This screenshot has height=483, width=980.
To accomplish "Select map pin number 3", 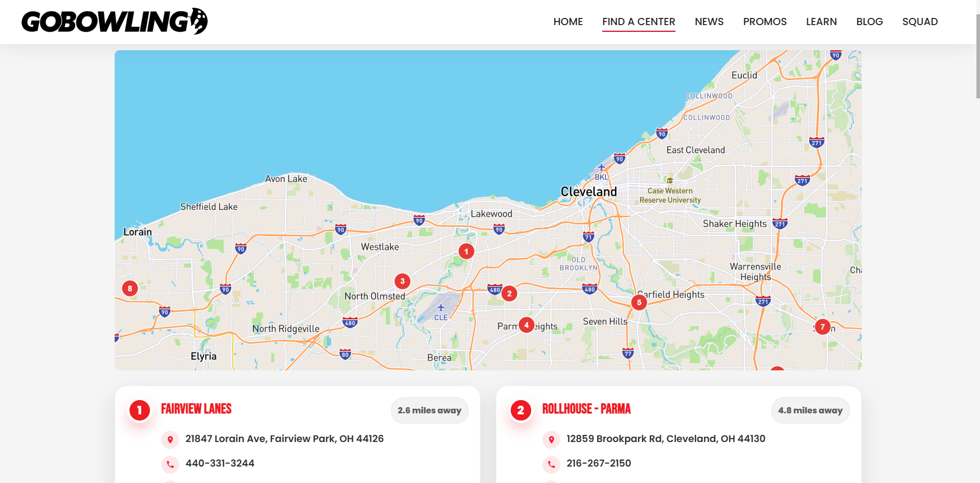I will click(402, 281).
